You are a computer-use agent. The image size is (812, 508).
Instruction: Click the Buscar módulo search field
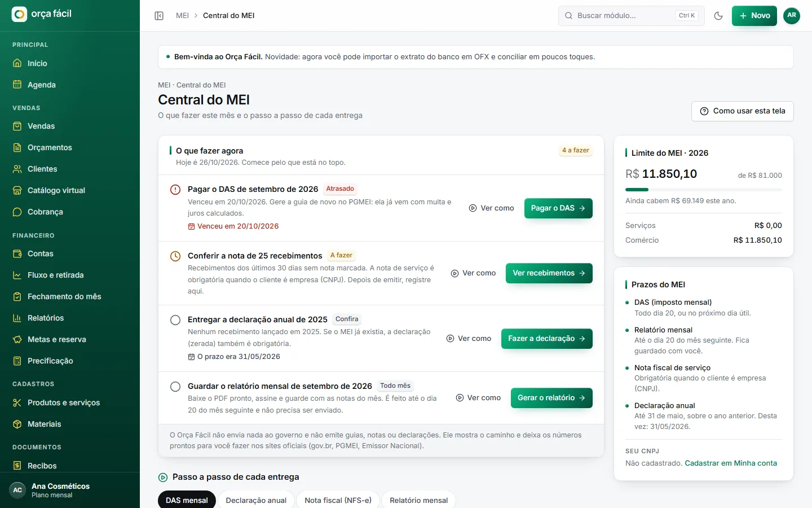click(x=632, y=16)
